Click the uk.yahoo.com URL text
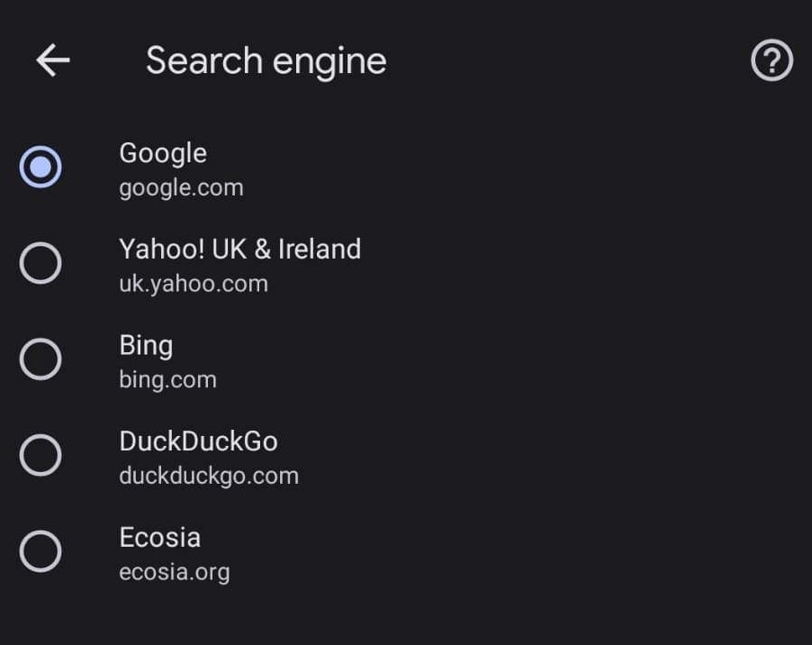Viewport: 812px width, 645px height. click(x=194, y=284)
